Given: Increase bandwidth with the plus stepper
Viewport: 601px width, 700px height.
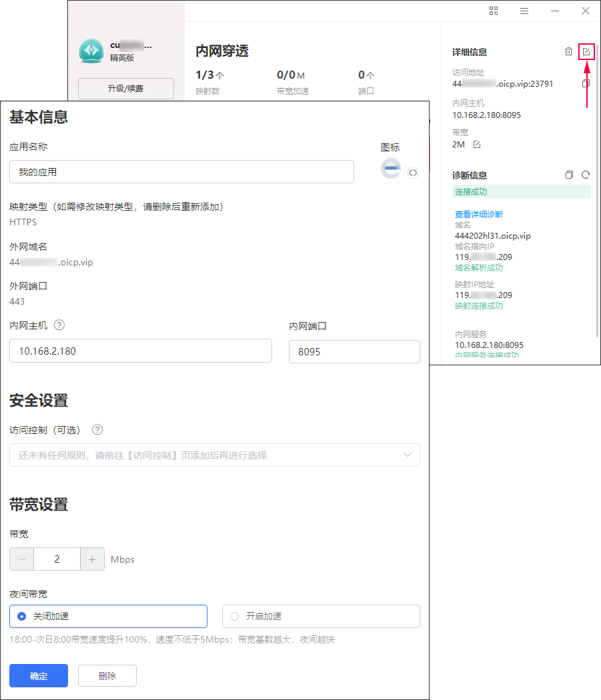Looking at the screenshot, I should 92,559.
